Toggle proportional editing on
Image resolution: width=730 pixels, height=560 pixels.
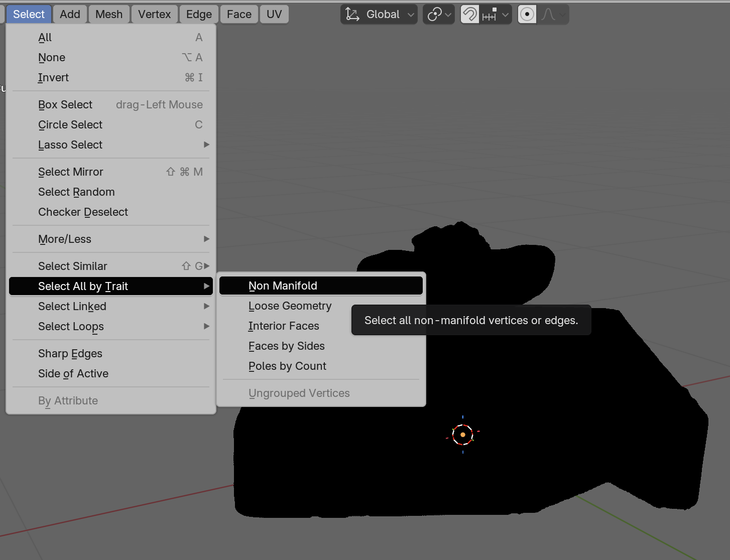(527, 14)
